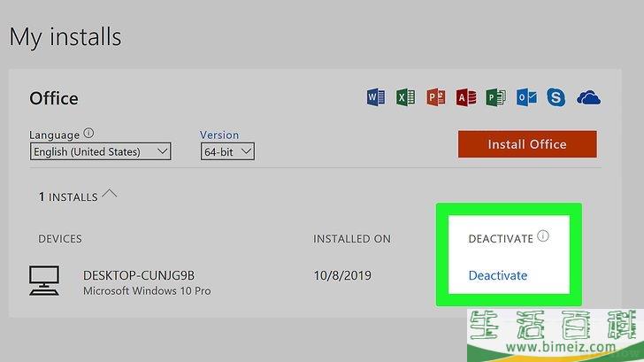The width and height of the screenshot is (644, 362).
Task: Open the Language dropdown English (United States)
Action: pyautogui.click(x=100, y=151)
